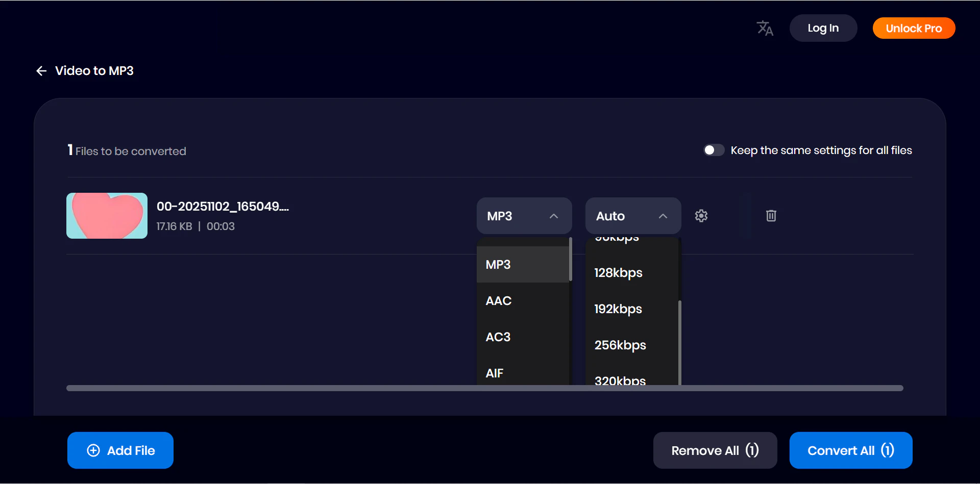980x484 pixels.
Task: Choose 192kbps audio quality
Action: click(618, 309)
